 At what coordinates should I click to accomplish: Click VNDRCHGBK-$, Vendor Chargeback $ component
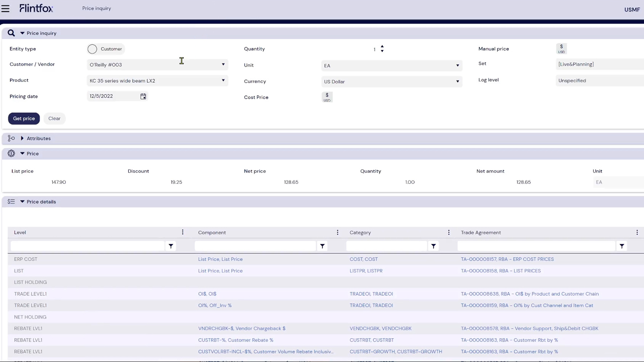click(x=242, y=328)
